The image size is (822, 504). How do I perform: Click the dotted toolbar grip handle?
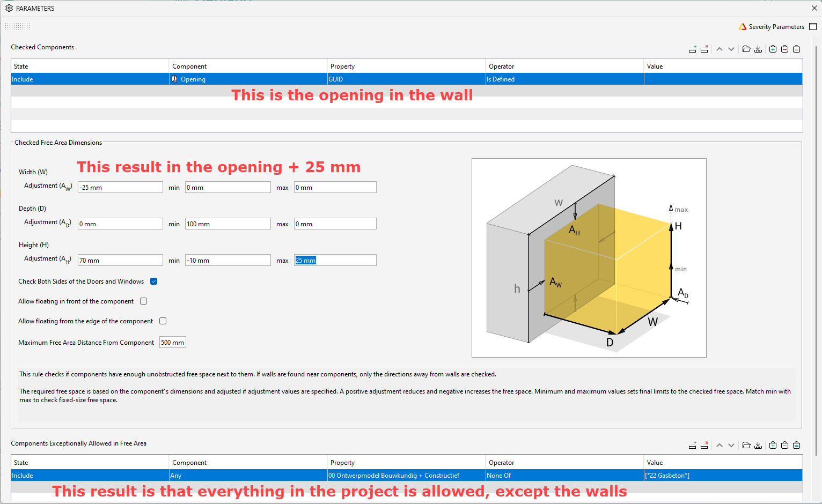coord(18,27)
